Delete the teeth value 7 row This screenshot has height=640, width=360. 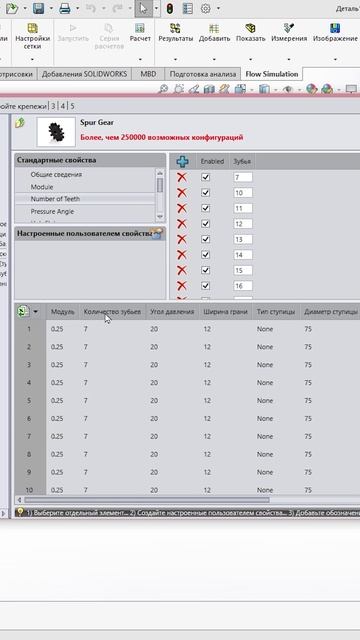(x=182, y=177)
